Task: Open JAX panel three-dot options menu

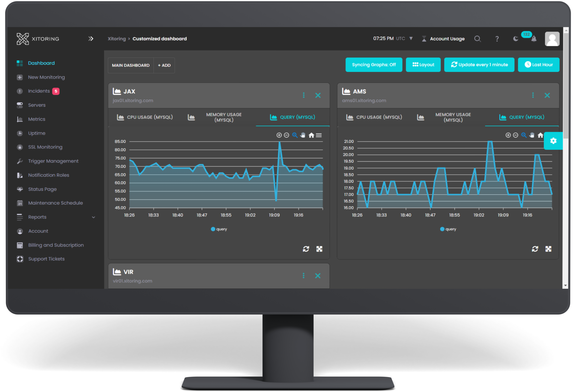Action: tap(304, 95)
